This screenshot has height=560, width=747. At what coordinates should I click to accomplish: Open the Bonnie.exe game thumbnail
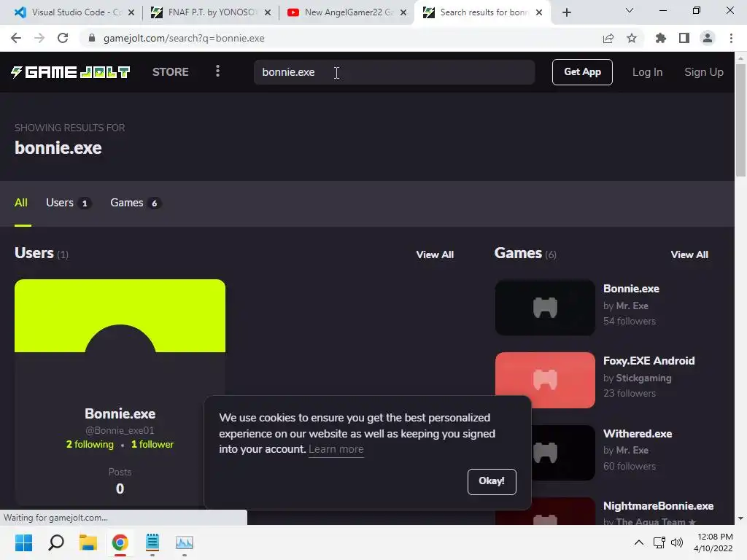(545, 308)
